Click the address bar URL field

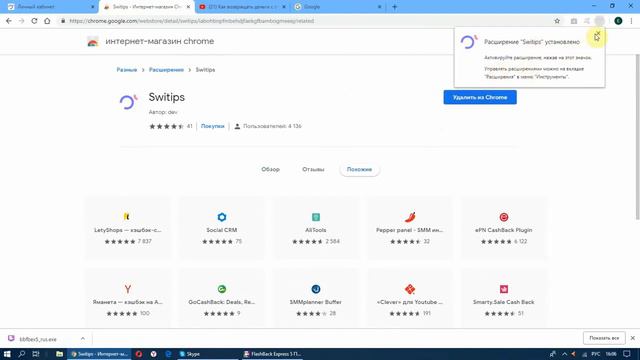306,21
